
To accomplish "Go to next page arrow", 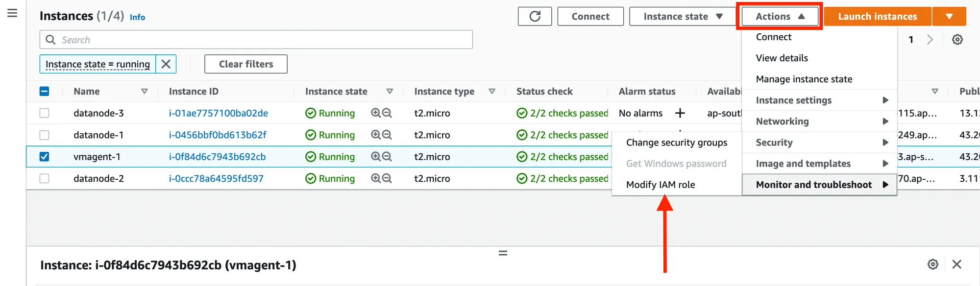I will coord(930,40).
